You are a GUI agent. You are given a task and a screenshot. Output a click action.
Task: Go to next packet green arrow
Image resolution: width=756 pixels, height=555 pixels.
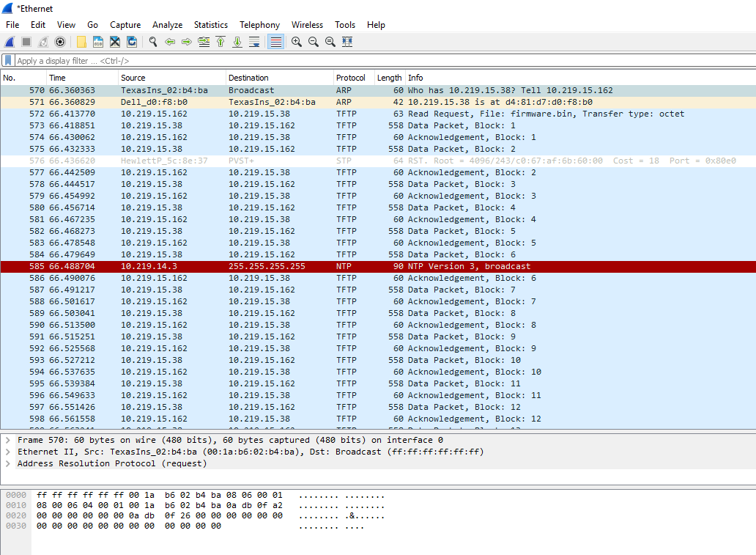(187, 42)
